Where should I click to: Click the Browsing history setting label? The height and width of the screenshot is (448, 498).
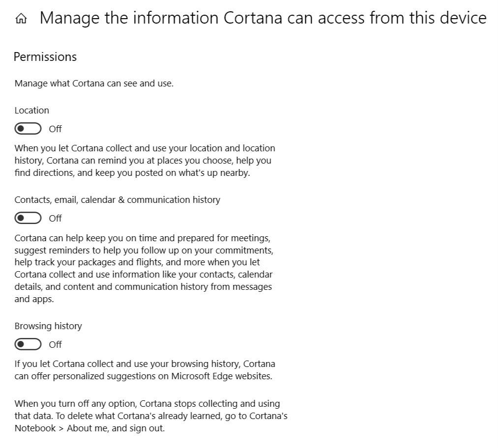click(x=48, y=326)
